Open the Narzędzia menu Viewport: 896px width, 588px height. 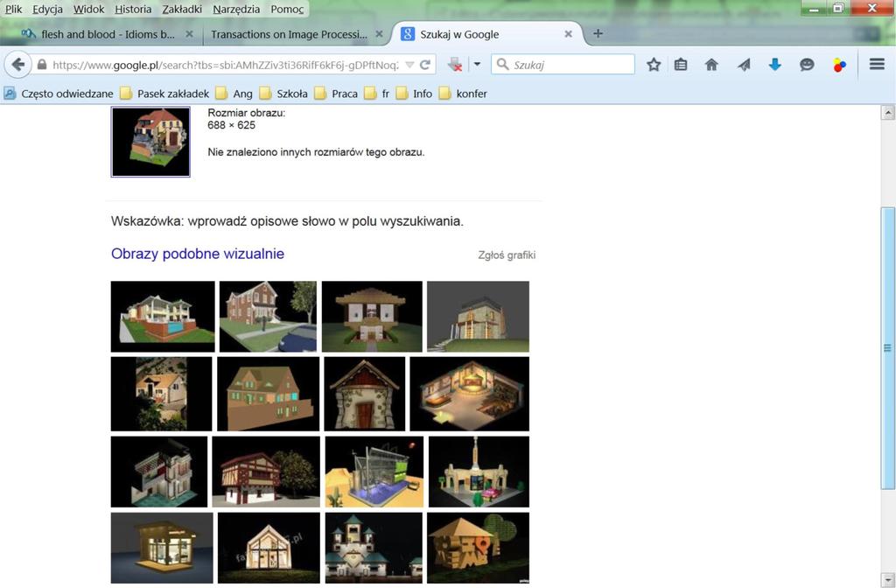(x=236, y=9)
